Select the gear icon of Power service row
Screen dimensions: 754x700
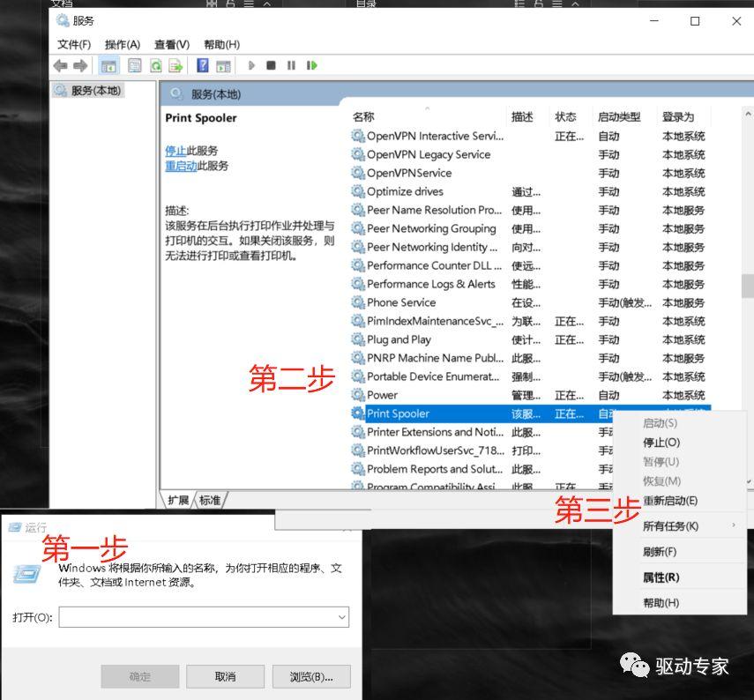(358, 395)
